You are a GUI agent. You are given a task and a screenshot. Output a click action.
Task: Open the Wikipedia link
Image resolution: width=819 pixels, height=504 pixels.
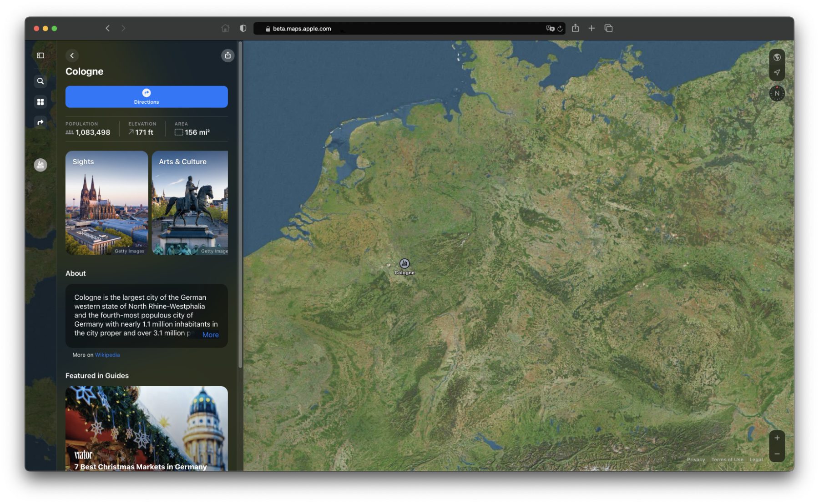coord(107,355)
